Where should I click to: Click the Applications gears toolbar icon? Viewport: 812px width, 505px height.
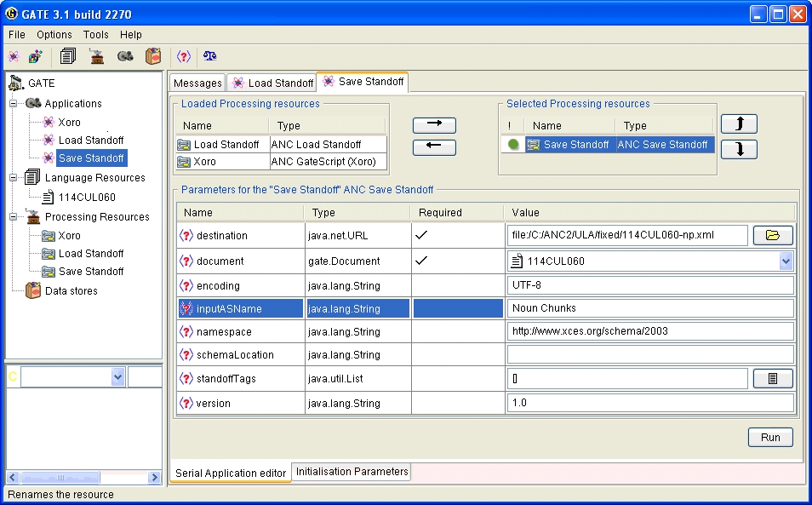coord(125,56)
